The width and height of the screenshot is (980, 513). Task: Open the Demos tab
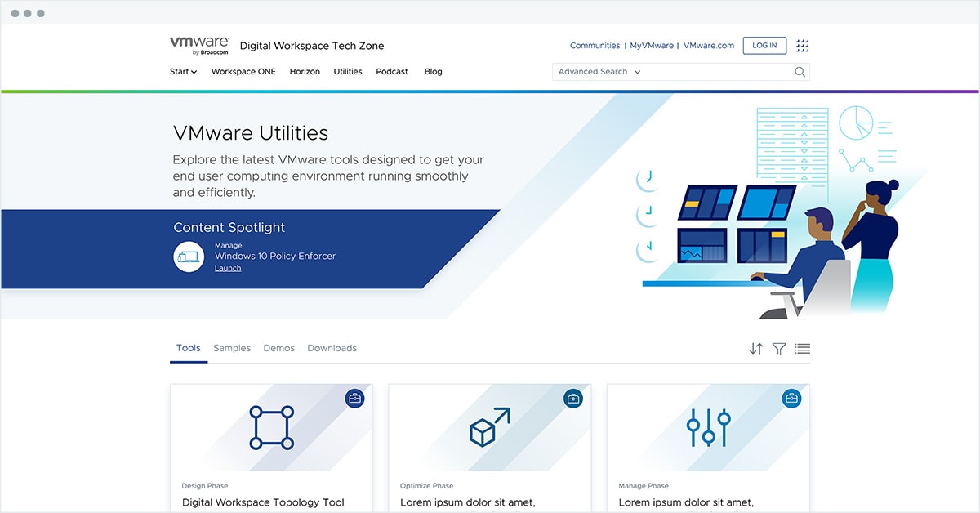tap(278, 348)
